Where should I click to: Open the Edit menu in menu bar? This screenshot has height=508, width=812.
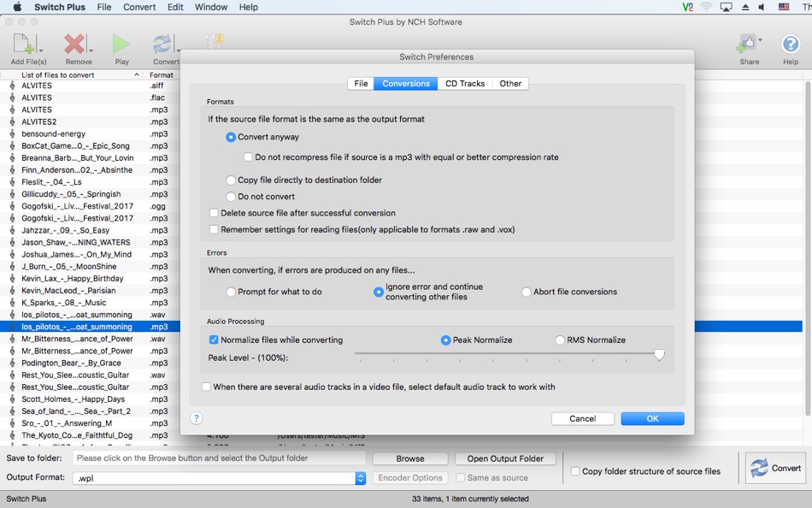pyautogui.click(x=175, y=7)
